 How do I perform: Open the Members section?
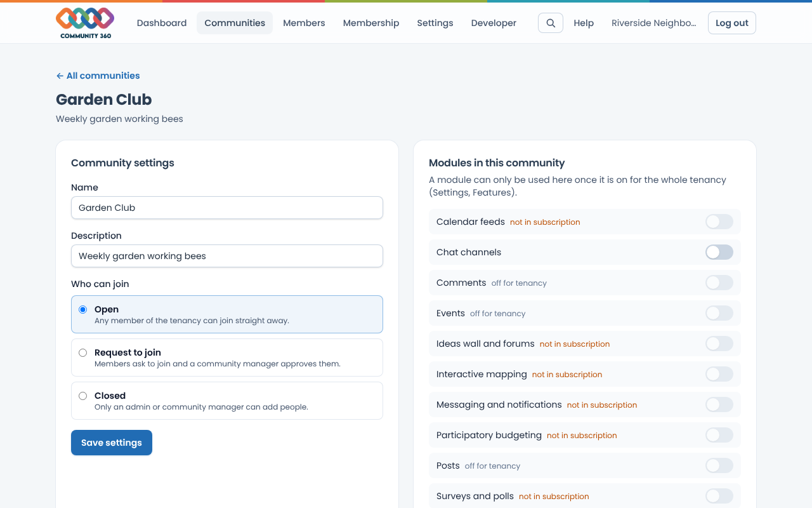click(304, 23)
